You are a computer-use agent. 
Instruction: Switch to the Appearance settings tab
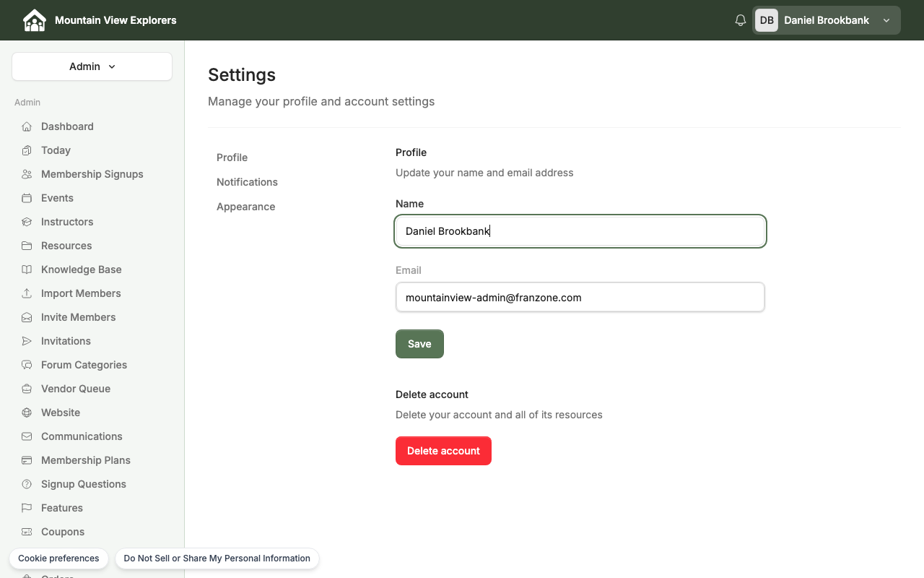(245, 207)
